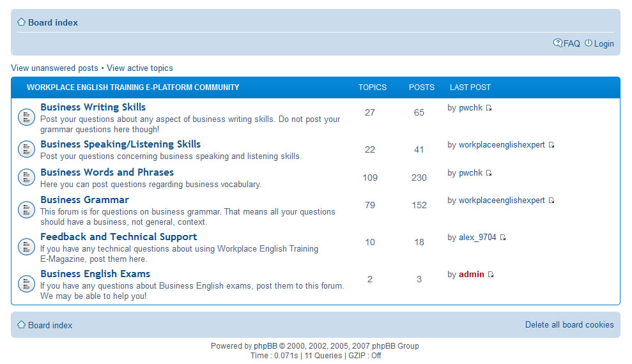The height and width of the screenshot is (364, 632).
Task: Open the Business Grammar forum
Action: pos(84,200)
